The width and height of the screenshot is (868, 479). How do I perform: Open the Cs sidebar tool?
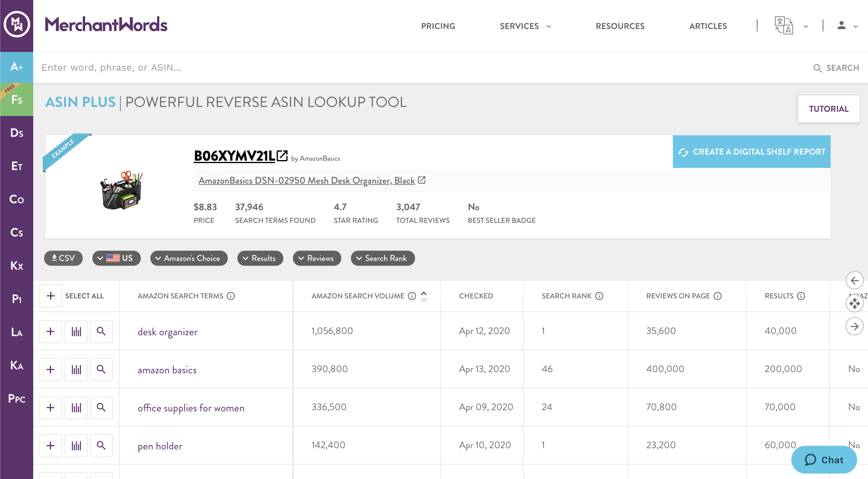[17, 233]
